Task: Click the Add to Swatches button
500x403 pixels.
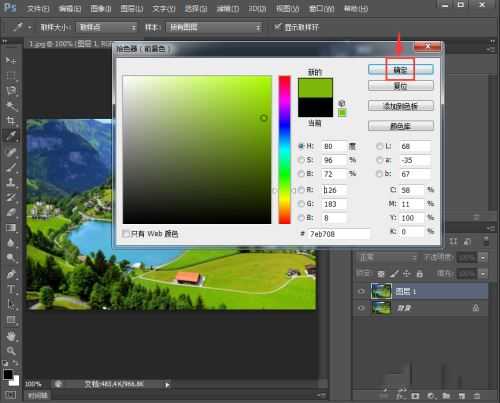Action: [x=401, y=106]
